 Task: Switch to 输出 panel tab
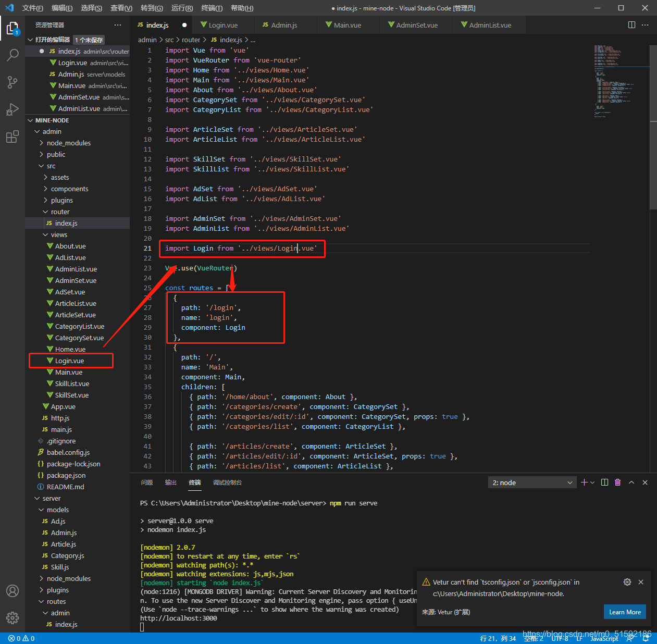tap(171, 482)
